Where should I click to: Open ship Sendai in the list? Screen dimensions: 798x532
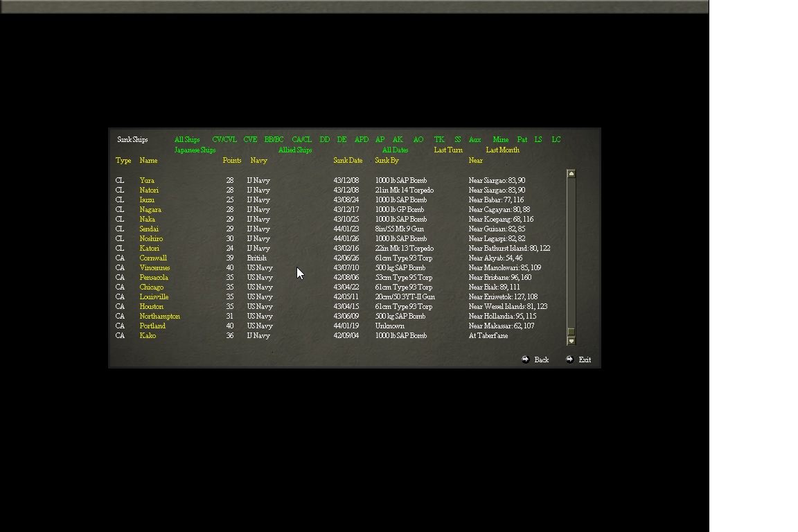149,229
